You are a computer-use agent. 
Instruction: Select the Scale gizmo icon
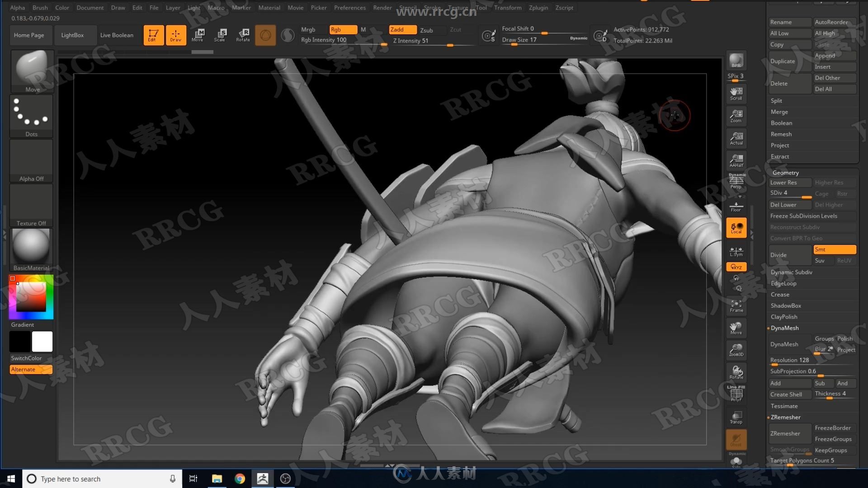click(220, 35)
